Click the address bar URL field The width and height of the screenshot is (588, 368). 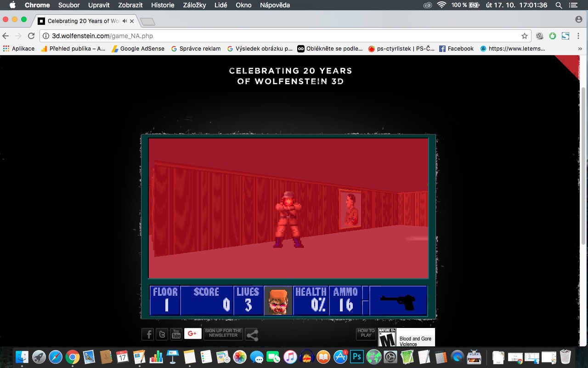(285, 36)
